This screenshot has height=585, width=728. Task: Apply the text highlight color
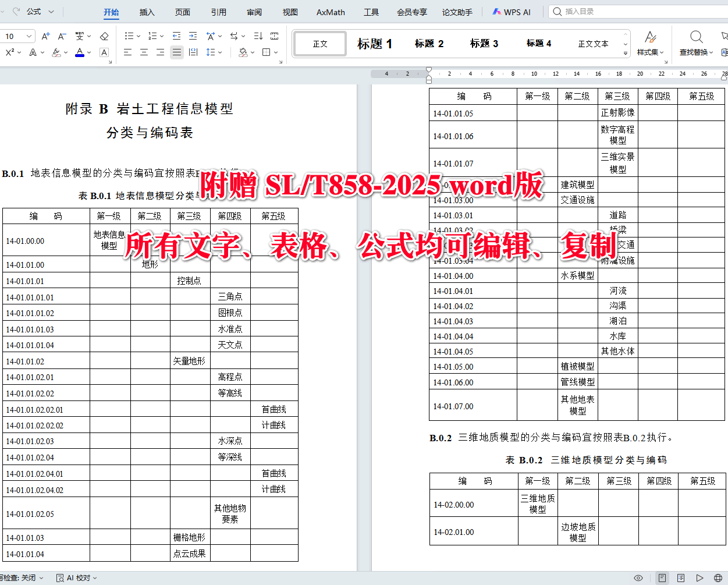pyautogui.click(x=56, y=52)
